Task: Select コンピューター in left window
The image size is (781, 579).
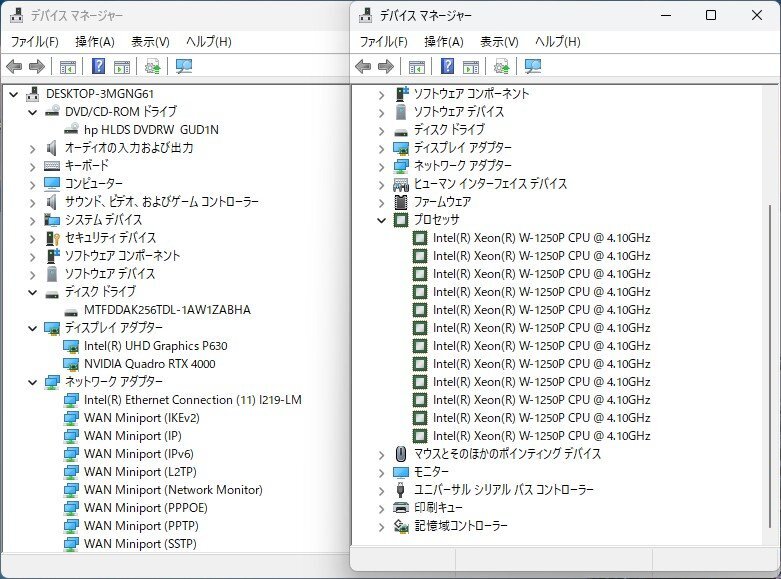Action: [x=94, y=184]
